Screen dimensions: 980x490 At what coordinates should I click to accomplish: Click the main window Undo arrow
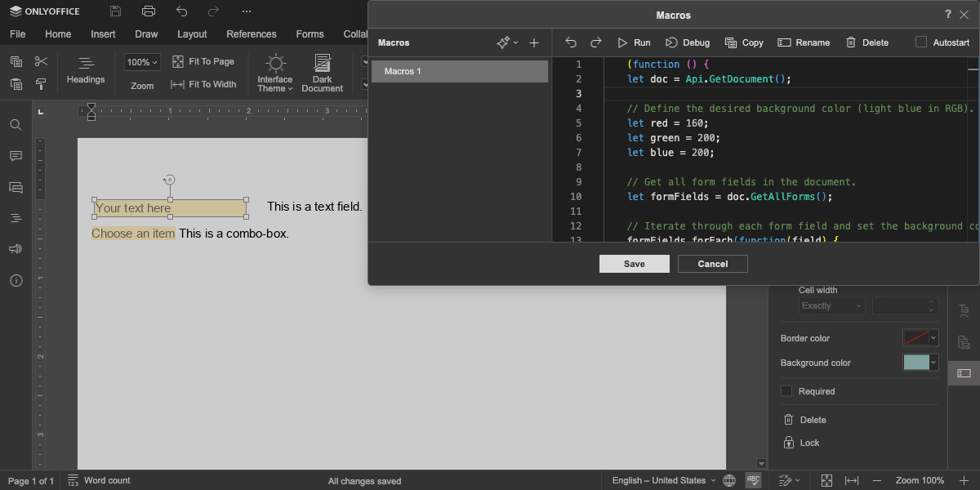click(x=181, y=11)
